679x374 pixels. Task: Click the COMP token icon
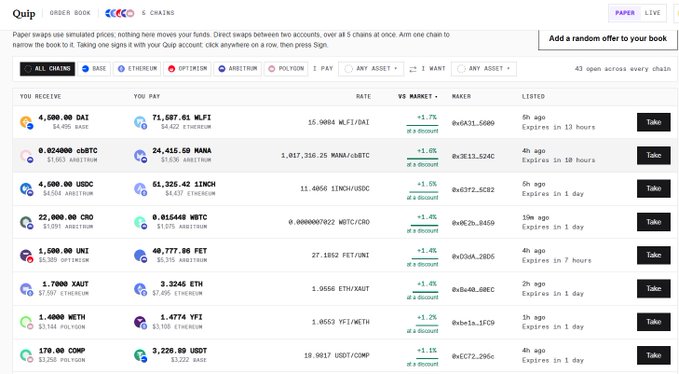(26, 356)
